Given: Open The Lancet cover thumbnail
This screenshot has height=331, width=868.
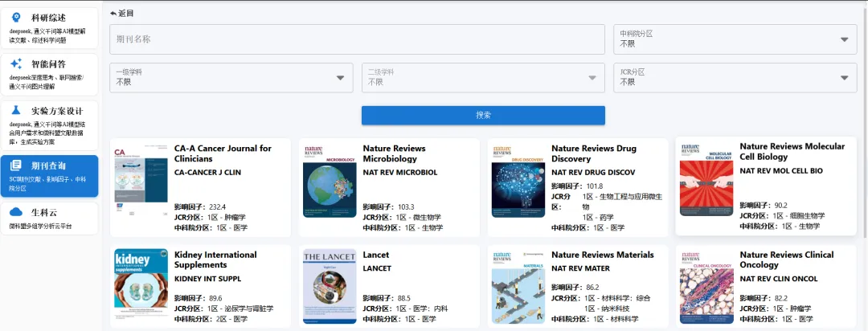Looking at the screenshot, I should pos(330,286).
